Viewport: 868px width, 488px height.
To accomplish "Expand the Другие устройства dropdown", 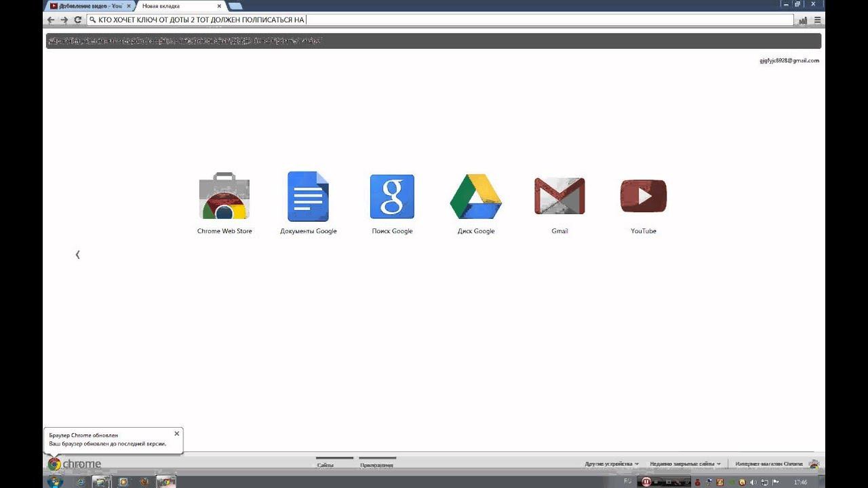I will click(x=612, y=464).
